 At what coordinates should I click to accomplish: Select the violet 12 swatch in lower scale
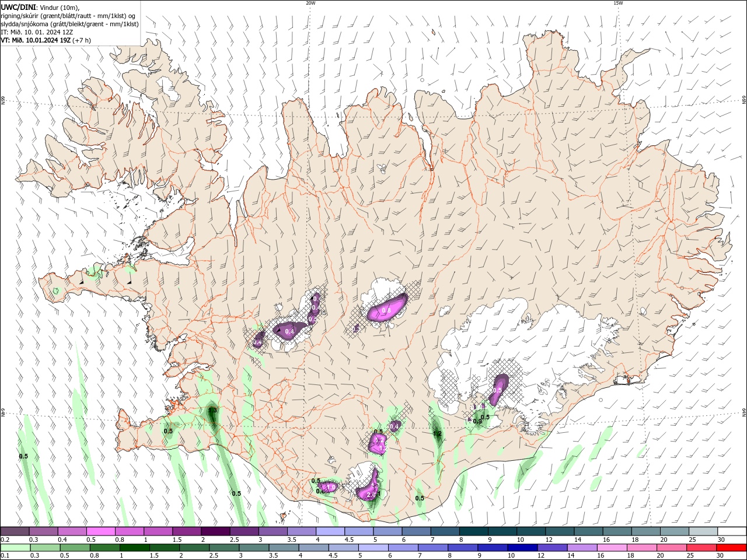click(553, 548)
